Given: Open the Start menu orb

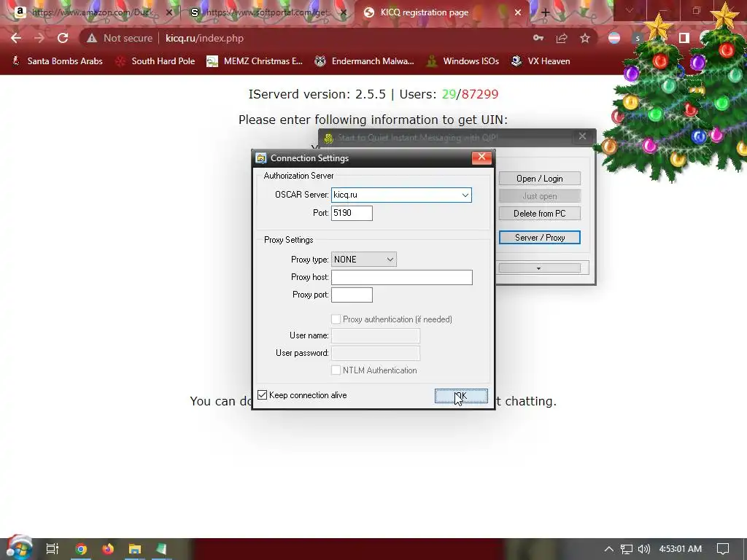Looking at the screenshot, I should click(x=19, y=548).
